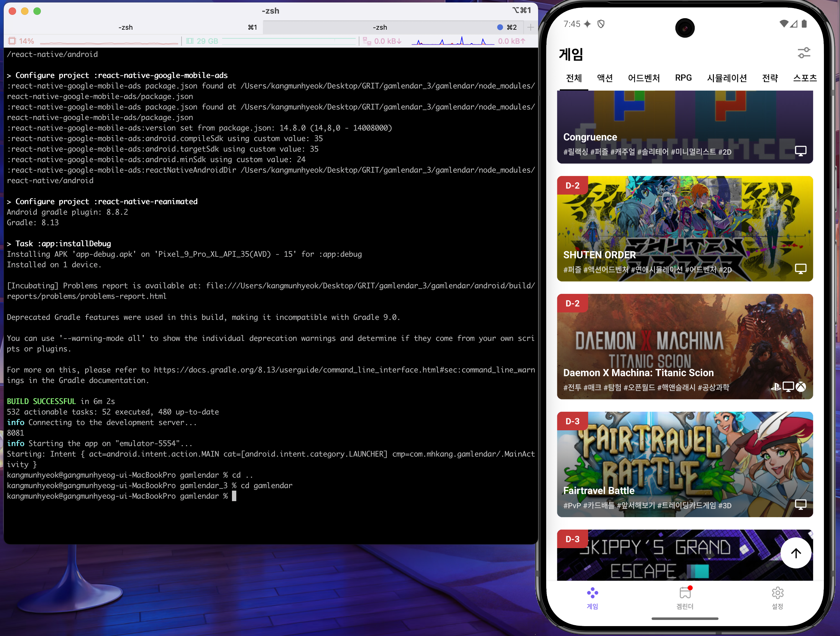Add a new terminal tab with plus button
This screenshot has height=636, width=840.
pos(530,27)
